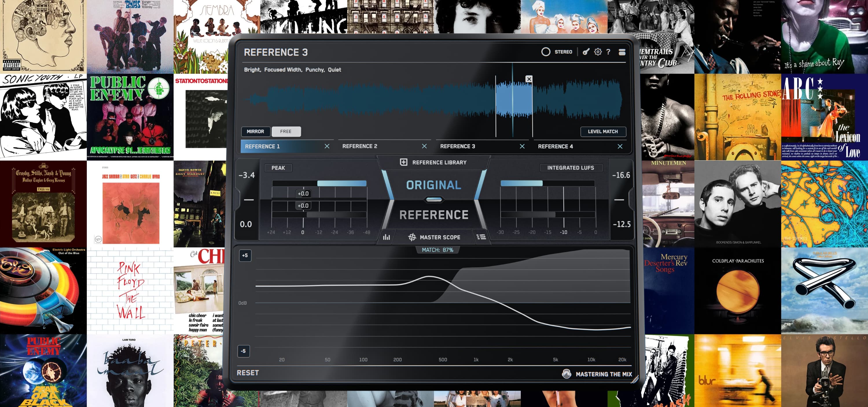Toggle the Stereo mode circle icon
The width and height of the screenshot is (868, 407).
(x=545, y=51)
